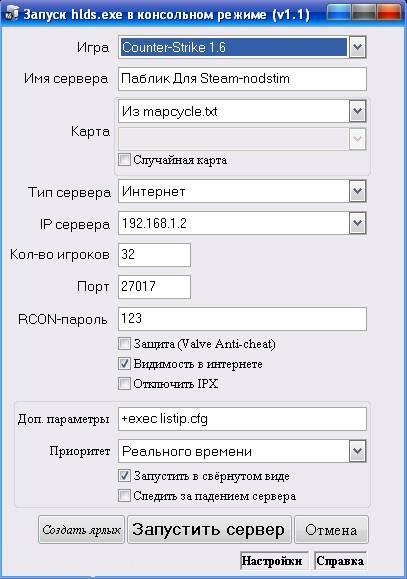The height and width of the screenshot is (579, 407).
Task: Click the Запустить сервер button
Action: (209, 530)
